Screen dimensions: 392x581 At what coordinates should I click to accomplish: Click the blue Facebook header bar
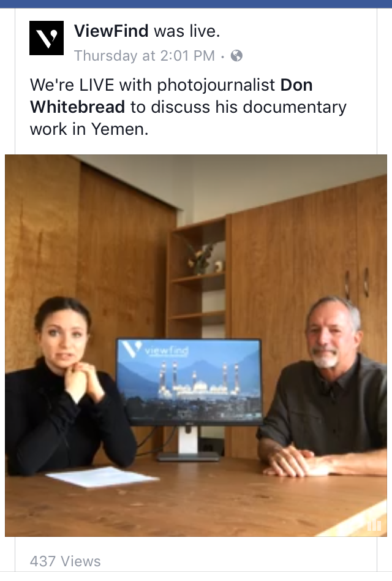tap(196, 4)
